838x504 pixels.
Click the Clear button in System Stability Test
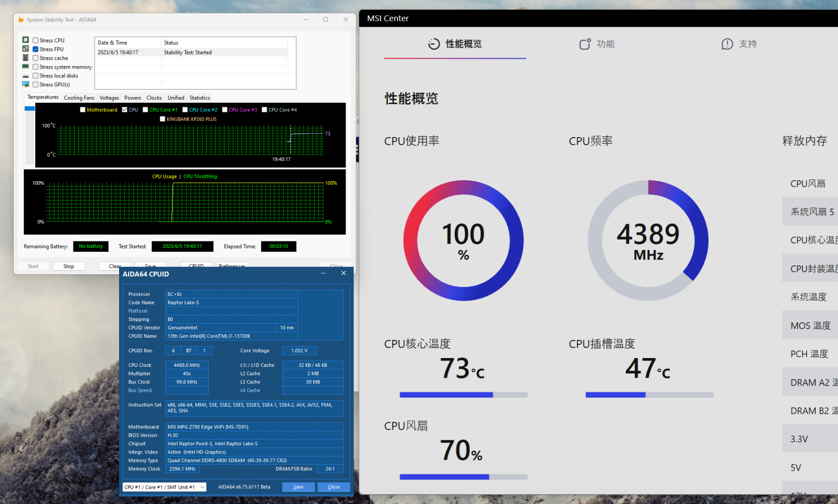[x=115, y=266]
